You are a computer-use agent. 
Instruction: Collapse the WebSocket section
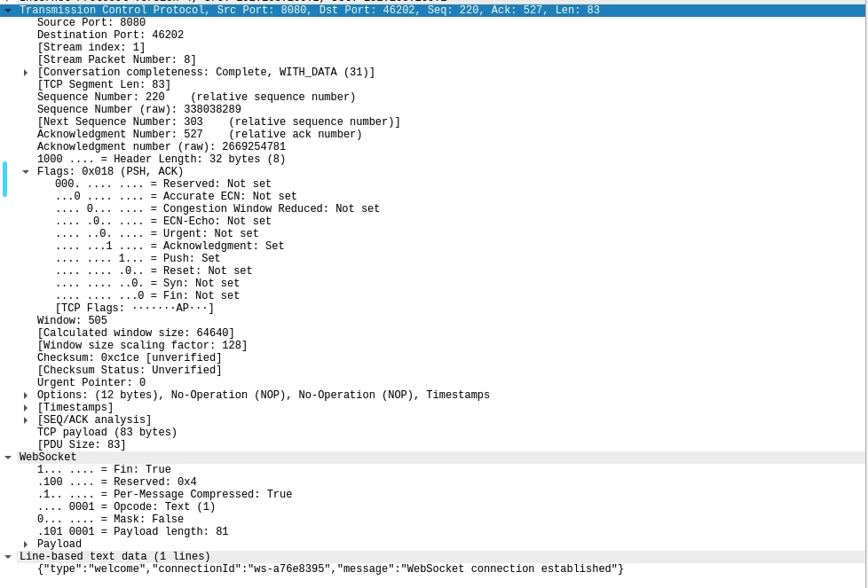coord(8,458)
